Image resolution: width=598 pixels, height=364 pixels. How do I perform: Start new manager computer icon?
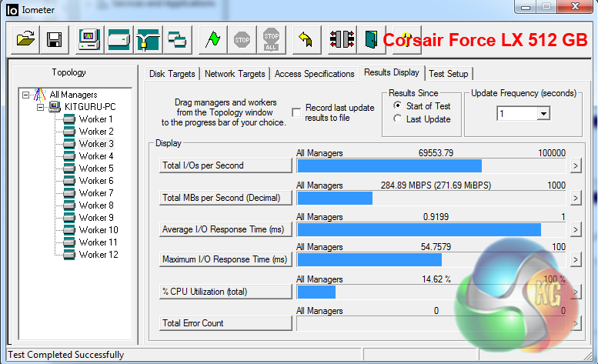click(x=89, y=40)
